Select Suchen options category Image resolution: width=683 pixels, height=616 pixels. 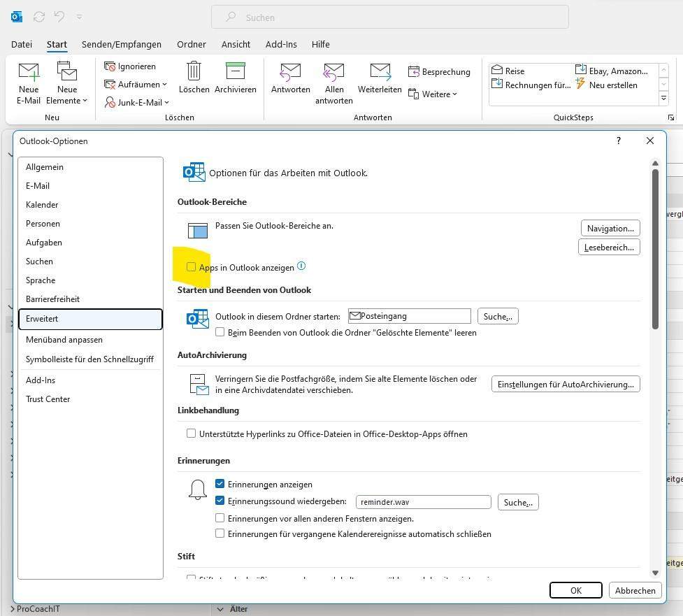point(91,262)
